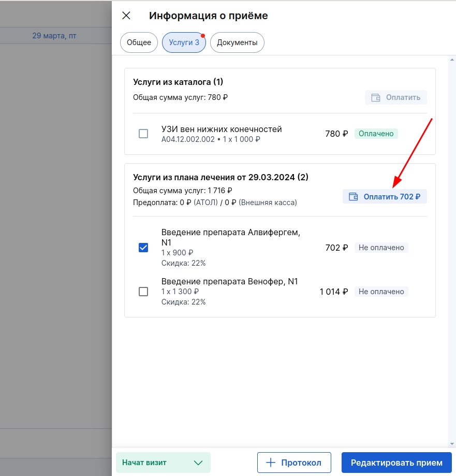The width and height of the screenshot is (456, 476).
Task: Click the Предоплата АТОЛ / Внешняя касса line
Action: pos(215,203)
